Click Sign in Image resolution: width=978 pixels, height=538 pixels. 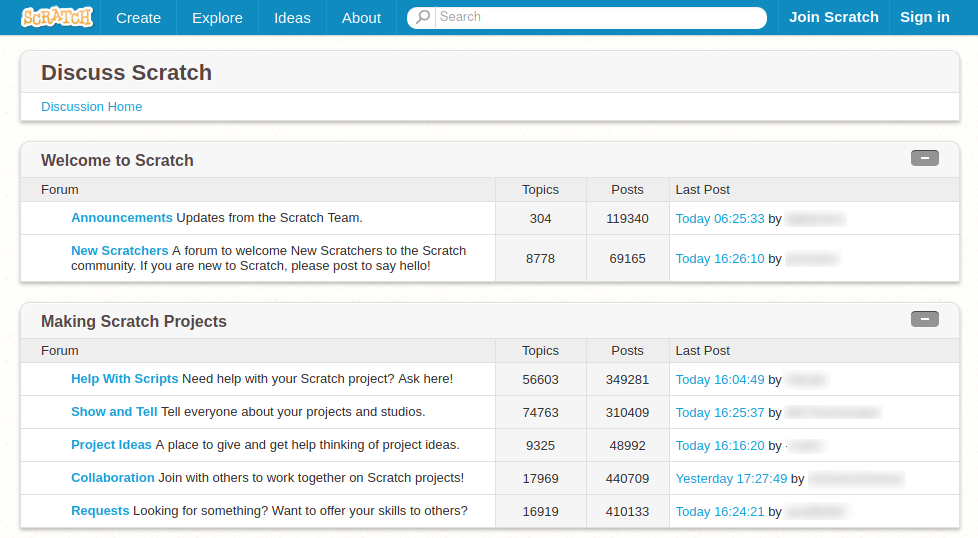(925, 17)
